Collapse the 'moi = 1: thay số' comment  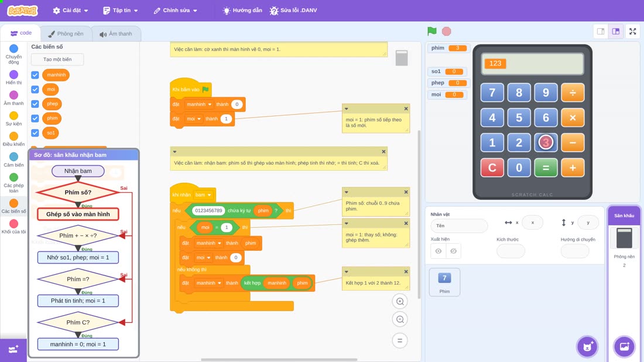[x=346, y=224]
